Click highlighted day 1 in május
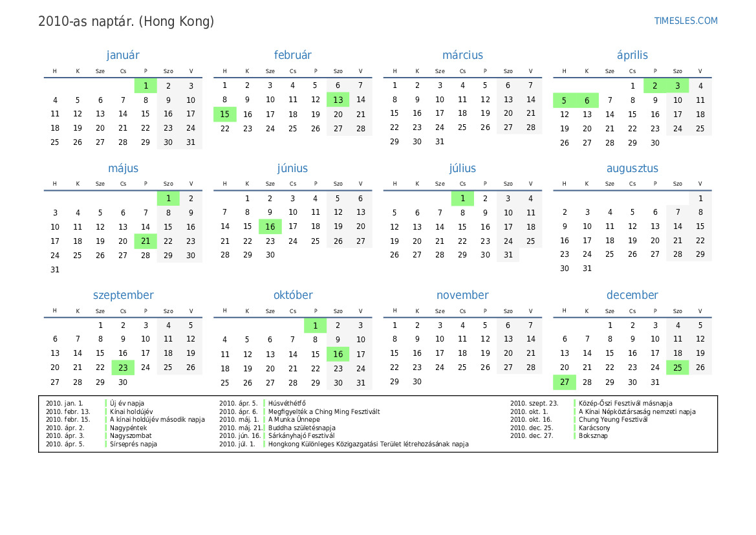Viewport: 756px width, 535px height. pos(168,198)
